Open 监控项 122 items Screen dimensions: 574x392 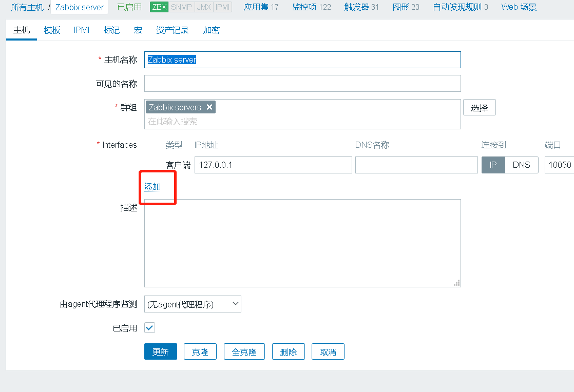(312, 7)
